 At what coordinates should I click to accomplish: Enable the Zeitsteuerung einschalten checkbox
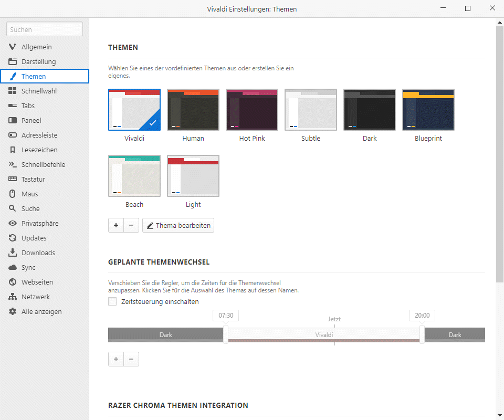pyautogui.click(x=112, y=301)
